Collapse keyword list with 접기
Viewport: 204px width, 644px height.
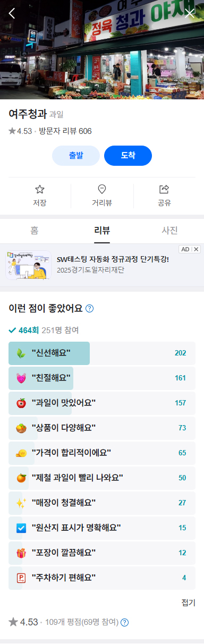point(189,603)
